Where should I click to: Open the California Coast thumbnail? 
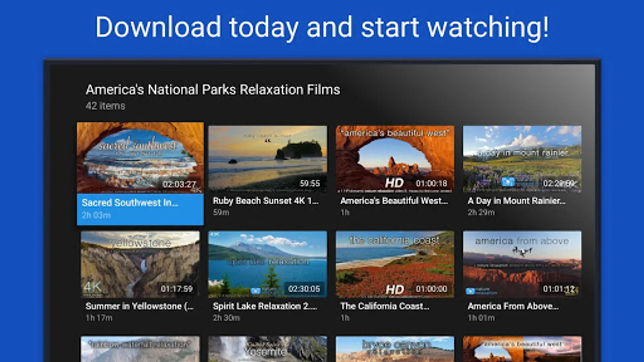click(x=395, y=264)
